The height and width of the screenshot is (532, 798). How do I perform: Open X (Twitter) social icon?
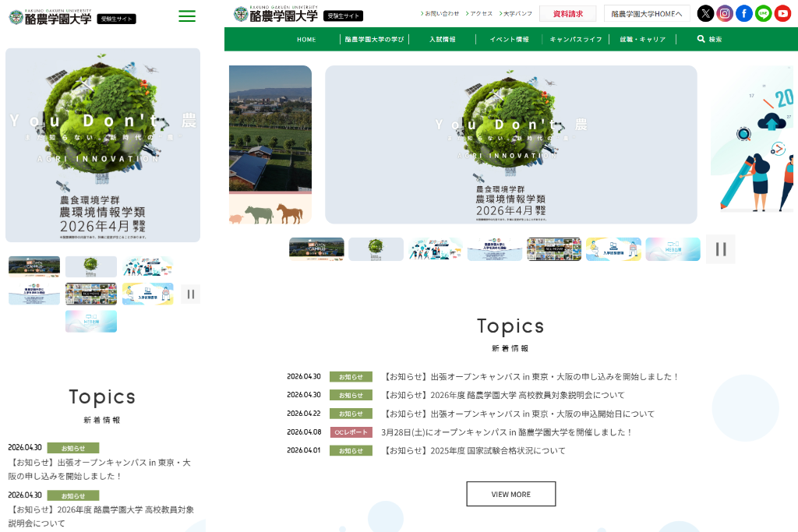(x=705, y=13)
